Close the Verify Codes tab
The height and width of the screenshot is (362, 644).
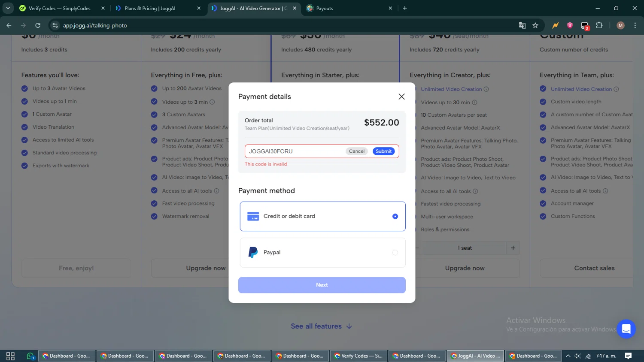point(103,8)
